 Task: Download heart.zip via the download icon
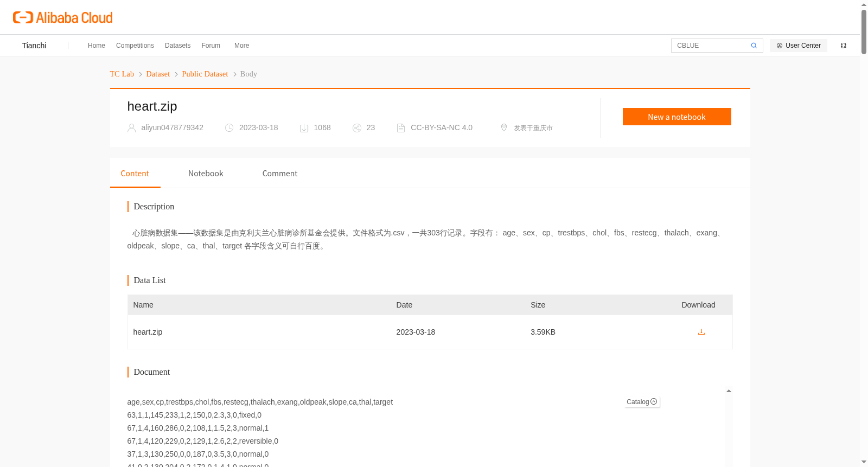point(701,332)
